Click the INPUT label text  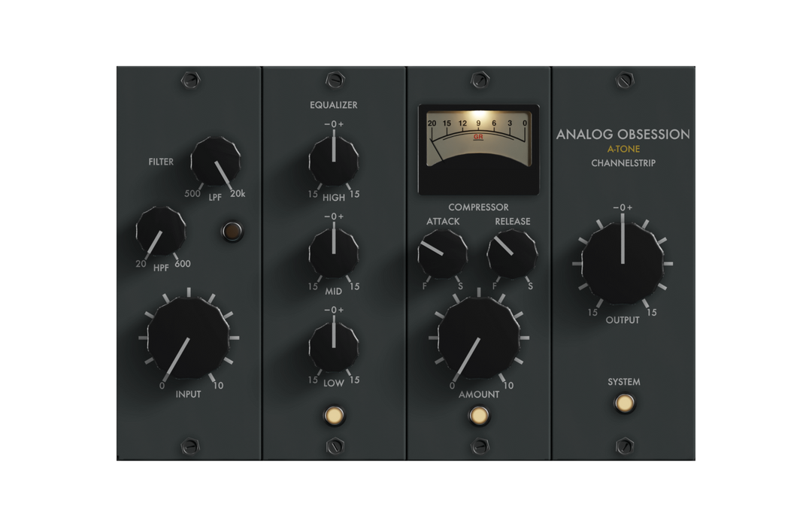pos(188,395)
